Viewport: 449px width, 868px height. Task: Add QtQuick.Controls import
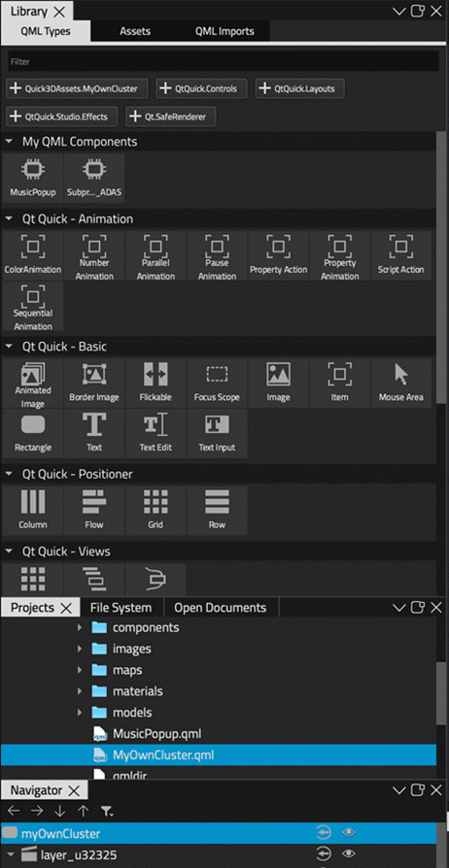click(202, 88)
